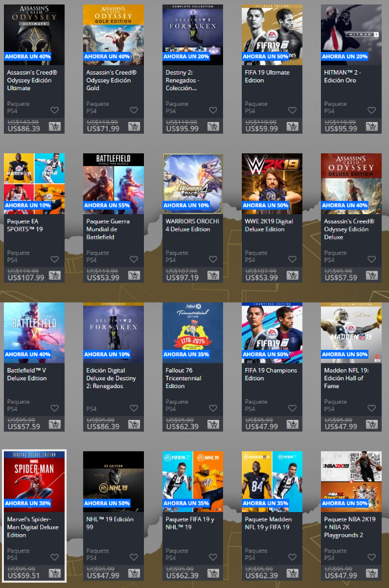Screen dimensions: 389x588
Task: Add FIFA 19 Ultimate Edition to cart
Action: point(292,128)
